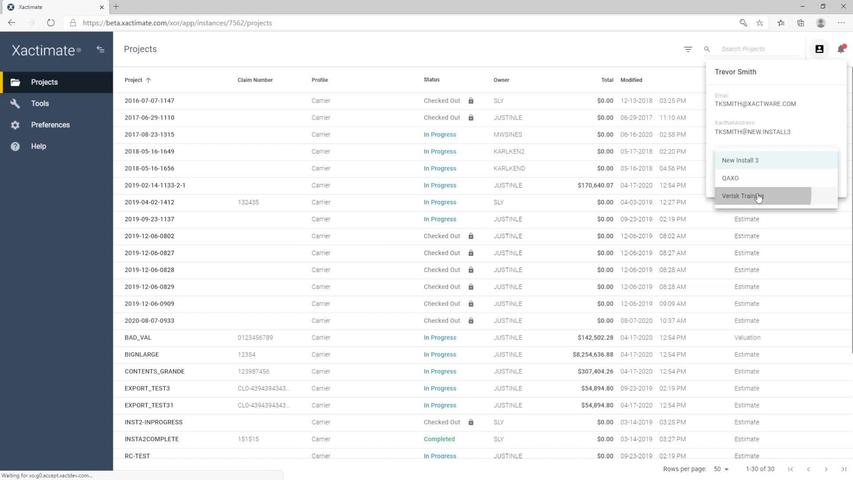Sort by the Project column header
853x480 pixels.
pos(133,80)
